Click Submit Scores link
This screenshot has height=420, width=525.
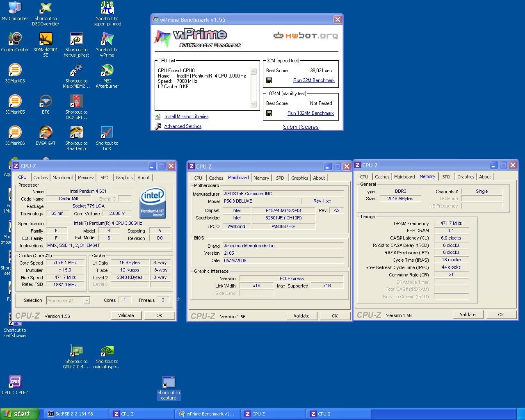point(301,127)
